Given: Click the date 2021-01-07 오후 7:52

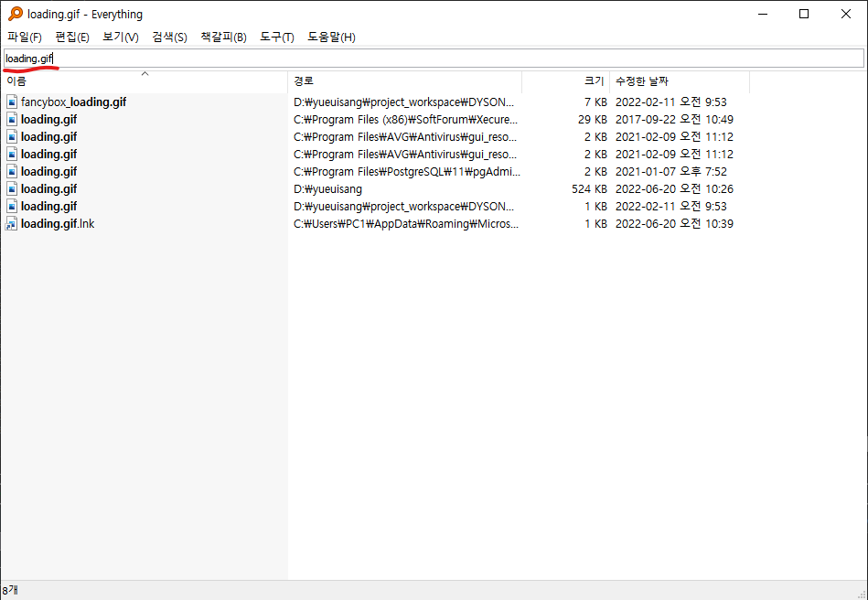Looking at the screenshot, I should pyautogui.click(x=671, y=172).
